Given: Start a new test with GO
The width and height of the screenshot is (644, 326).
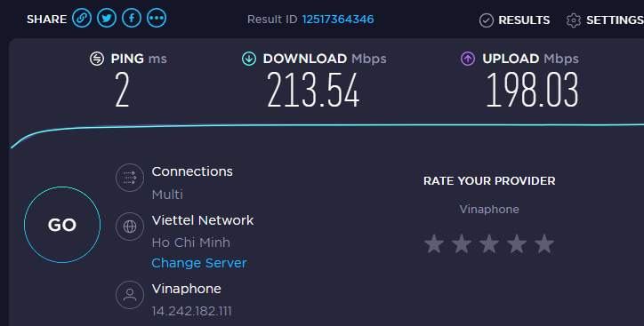Looking at the screenshot, I should coord(62,225).
